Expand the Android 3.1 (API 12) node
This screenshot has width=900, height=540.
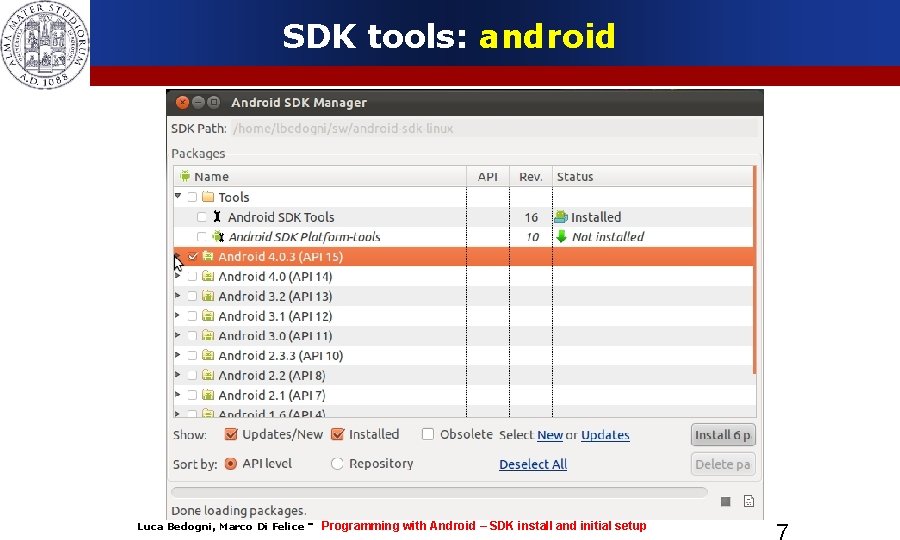178,315
